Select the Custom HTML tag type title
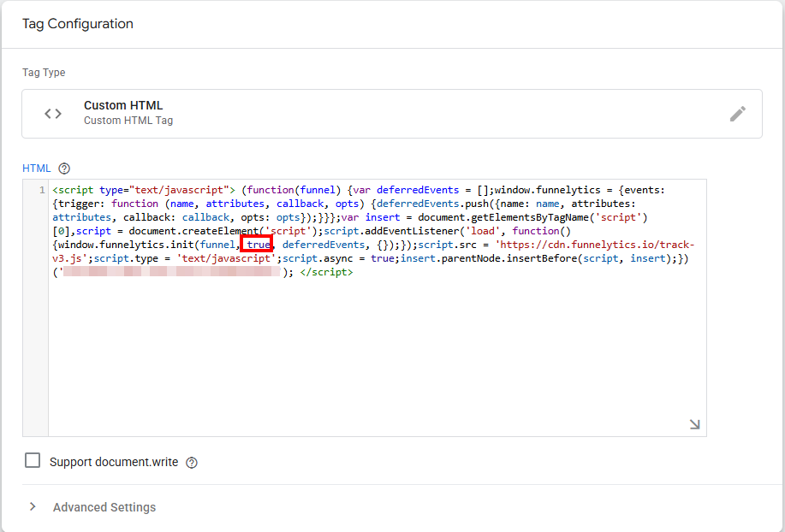 [123, 105]
